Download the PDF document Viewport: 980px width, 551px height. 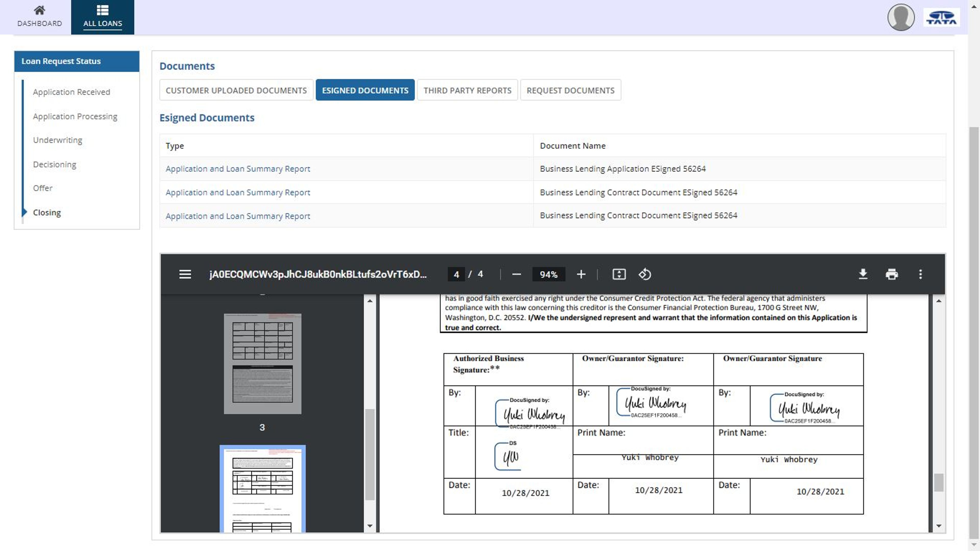pos(863,274)
